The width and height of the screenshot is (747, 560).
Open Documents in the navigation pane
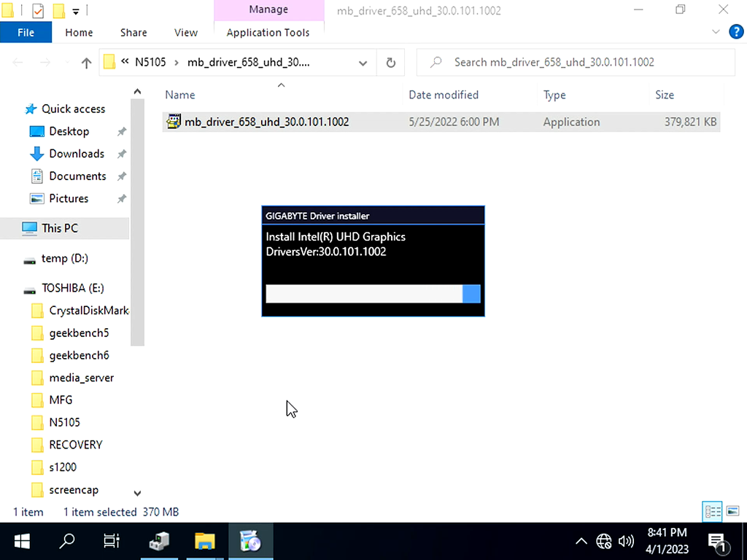pos(77,176)
